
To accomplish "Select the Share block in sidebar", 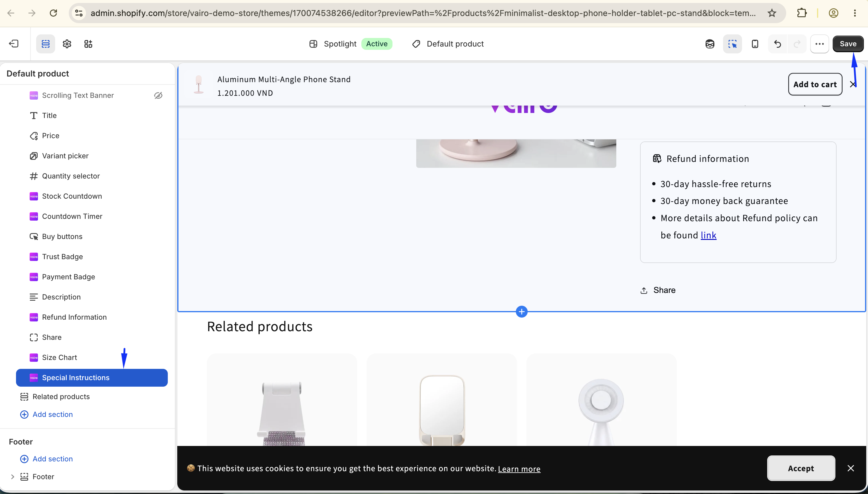I will [x=92, y=337].
